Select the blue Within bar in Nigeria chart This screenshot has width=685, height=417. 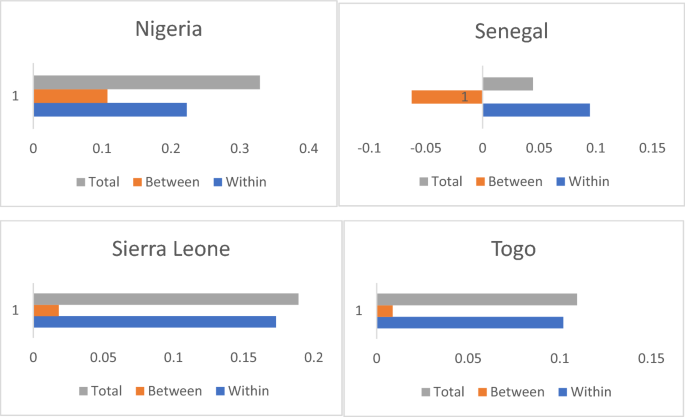(110, 110)
